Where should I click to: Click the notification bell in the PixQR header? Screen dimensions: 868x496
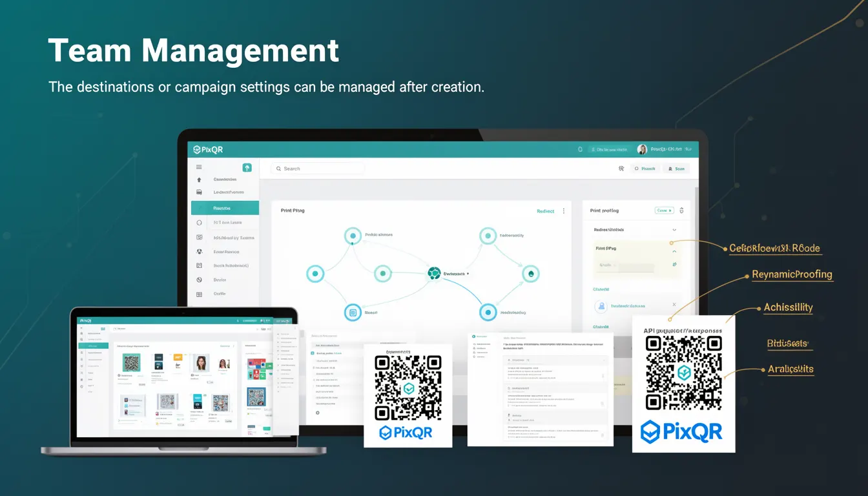581,149
